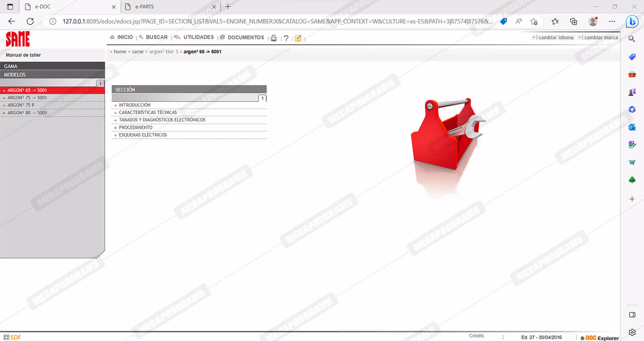The width and height of the screenshot is (644, 341).
Task: Open the INTRODUCCIÓN section
Action: pyautogui.click(x=135, y=105)
